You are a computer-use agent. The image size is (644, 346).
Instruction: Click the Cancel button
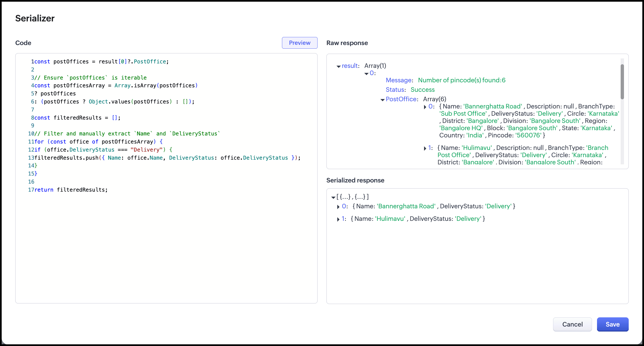click(572, 324)
